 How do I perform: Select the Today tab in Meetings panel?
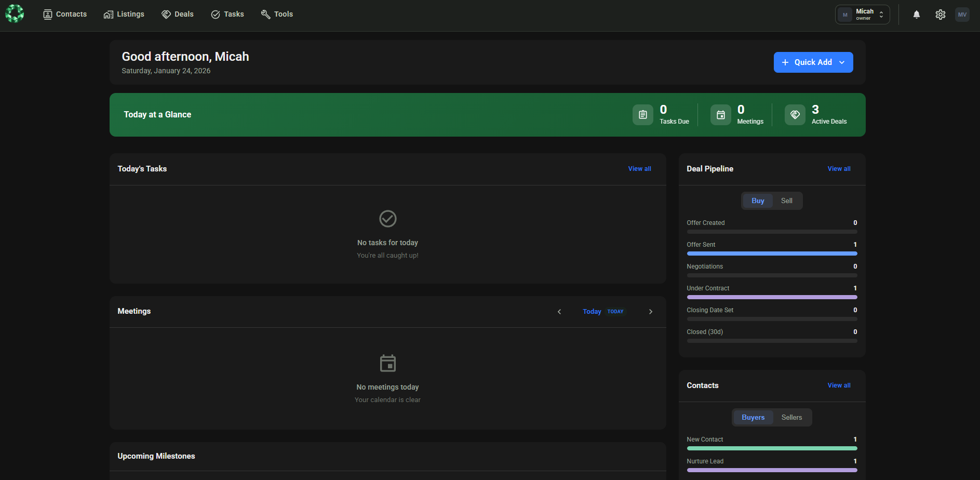click(x=592, y=311)
